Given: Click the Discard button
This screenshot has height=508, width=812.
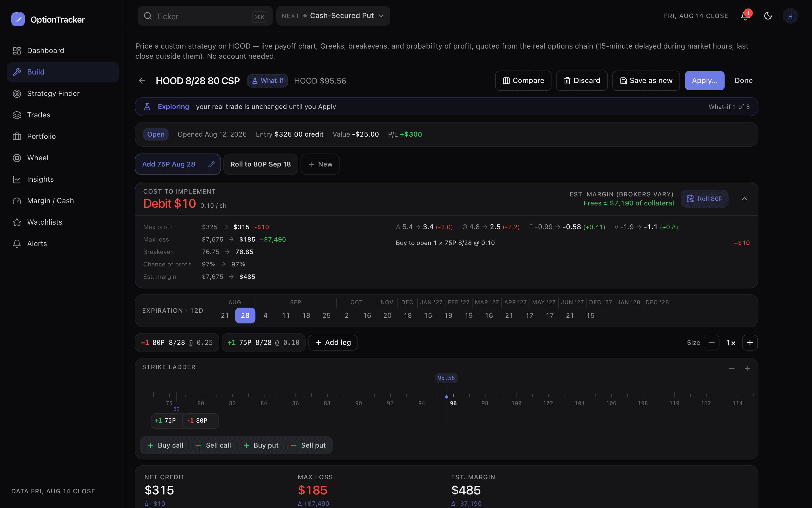Looking at the screenshot, I should coord(581,81).
